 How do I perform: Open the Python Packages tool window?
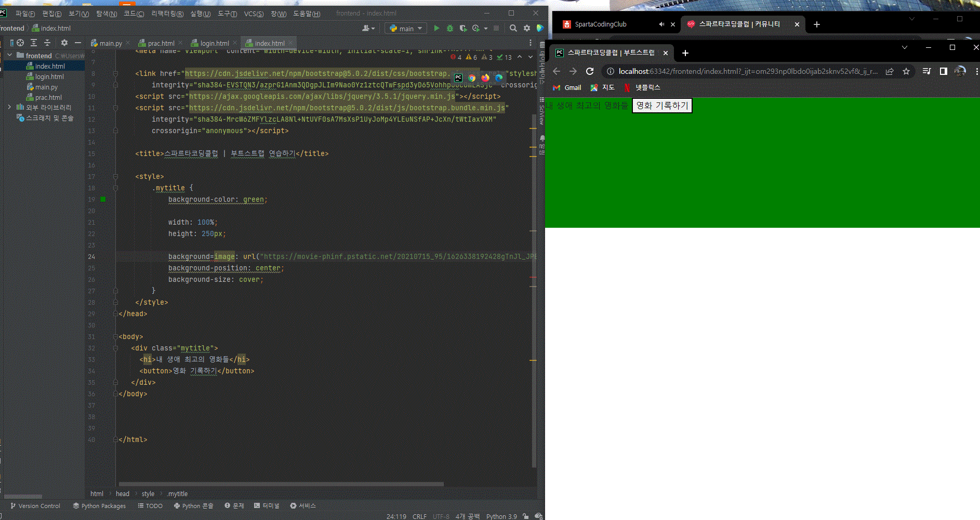point(99,506)
